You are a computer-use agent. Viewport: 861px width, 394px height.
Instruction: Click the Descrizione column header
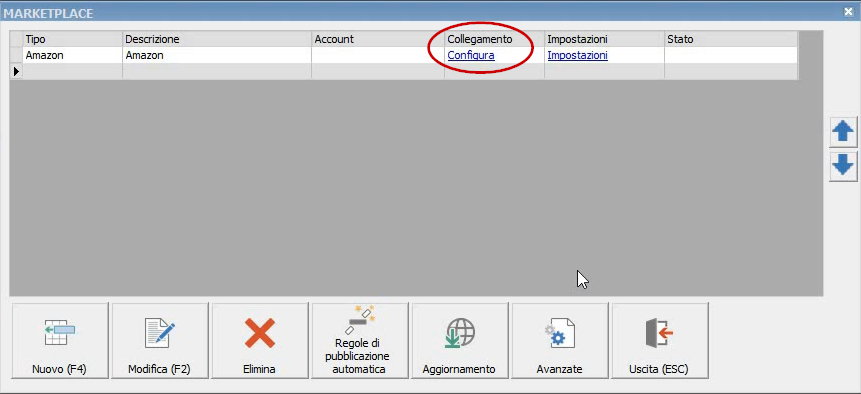pyautogui.click(x=217, y=40)
